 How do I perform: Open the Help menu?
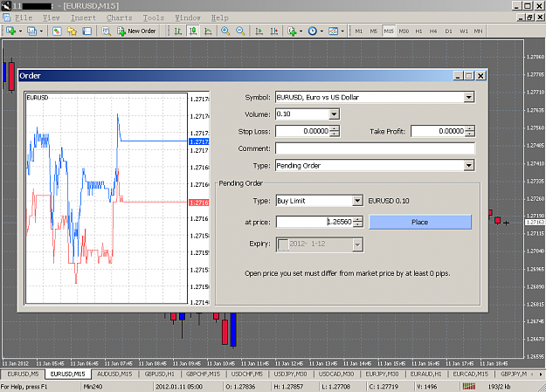(x=220, y=17)
